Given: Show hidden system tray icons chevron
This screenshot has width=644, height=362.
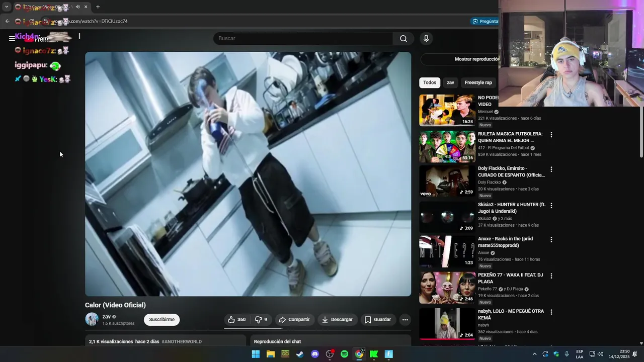Looking at the screenshot, I should point(534,354).
